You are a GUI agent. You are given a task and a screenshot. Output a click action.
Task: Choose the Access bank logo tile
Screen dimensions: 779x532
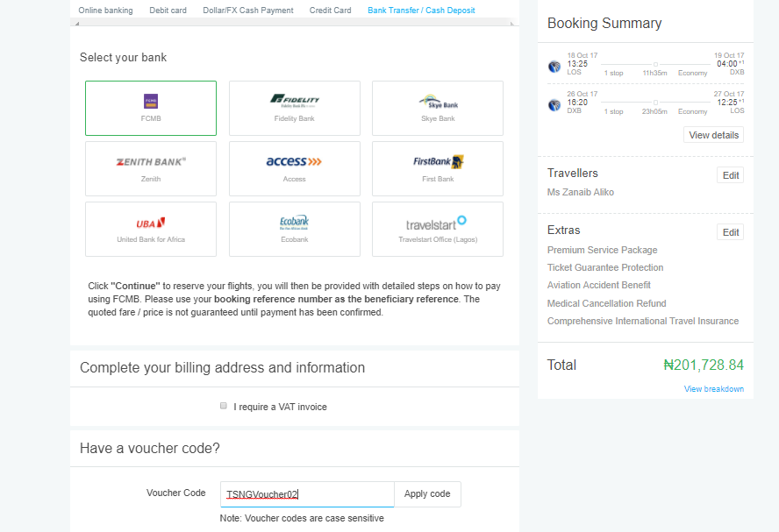pyautogui.click(x=294, y=169)
